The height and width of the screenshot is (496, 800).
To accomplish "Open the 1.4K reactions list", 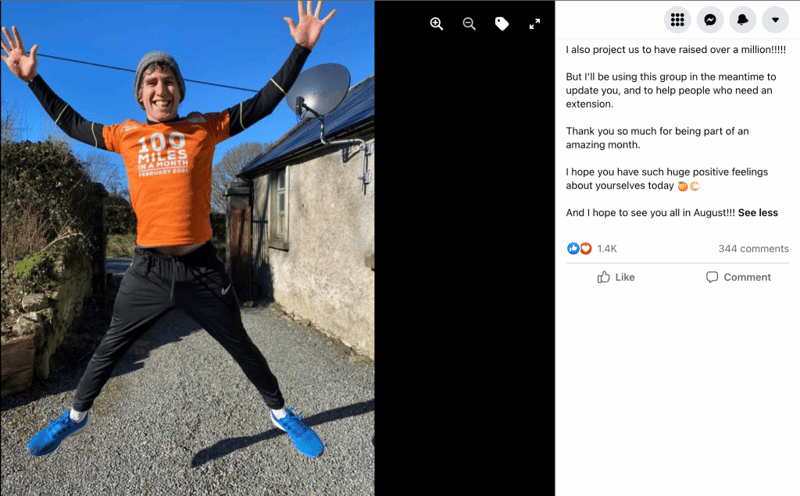I will click(607, 249).
